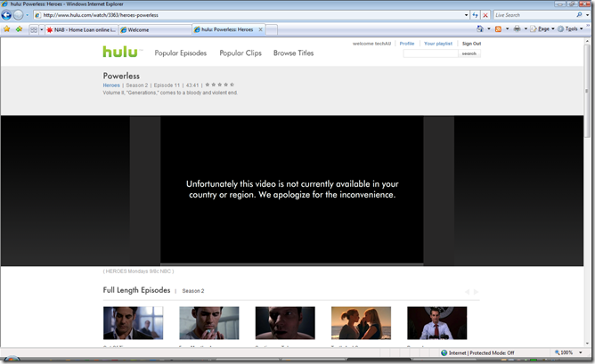Focus the Live Search box
The width and height of the screenshot is (595, 364).
pyautogui.click(x=534, y=15)
